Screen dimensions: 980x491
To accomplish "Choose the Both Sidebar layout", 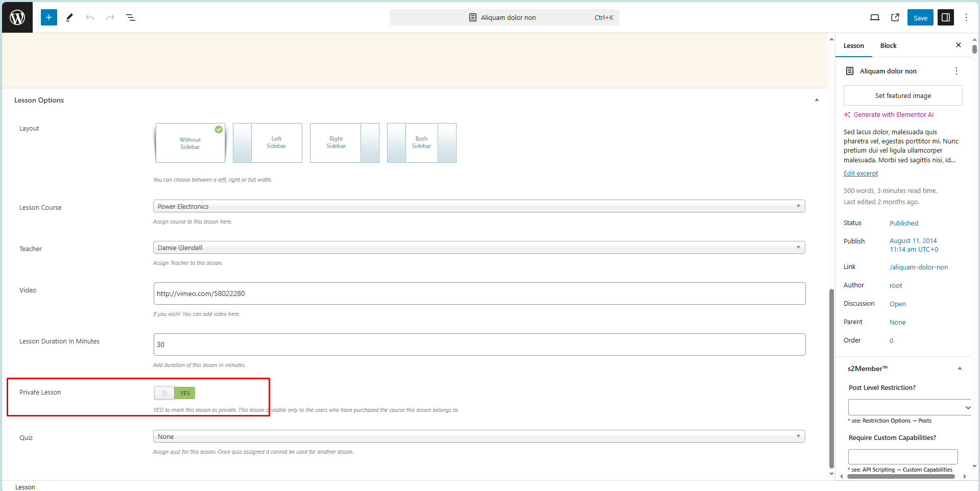I will pos(422,143).
